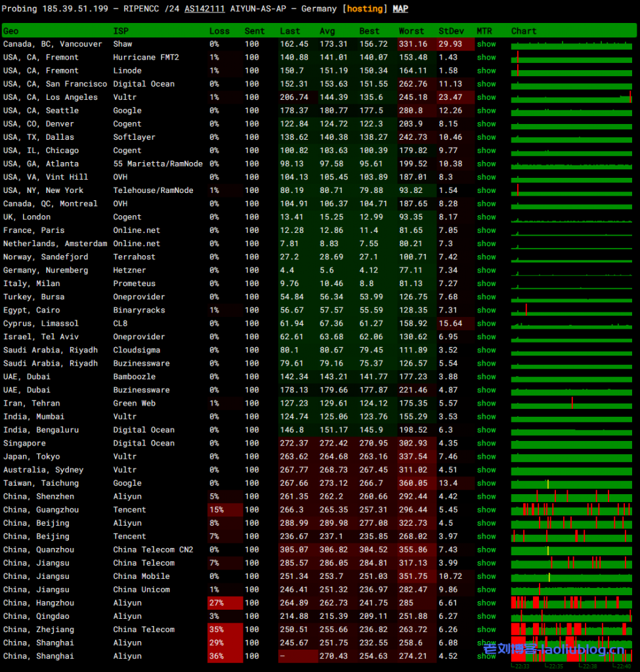This screenshot has height=672, width=640.
Task: Click the Avg column header
Action: click(327, 31)
